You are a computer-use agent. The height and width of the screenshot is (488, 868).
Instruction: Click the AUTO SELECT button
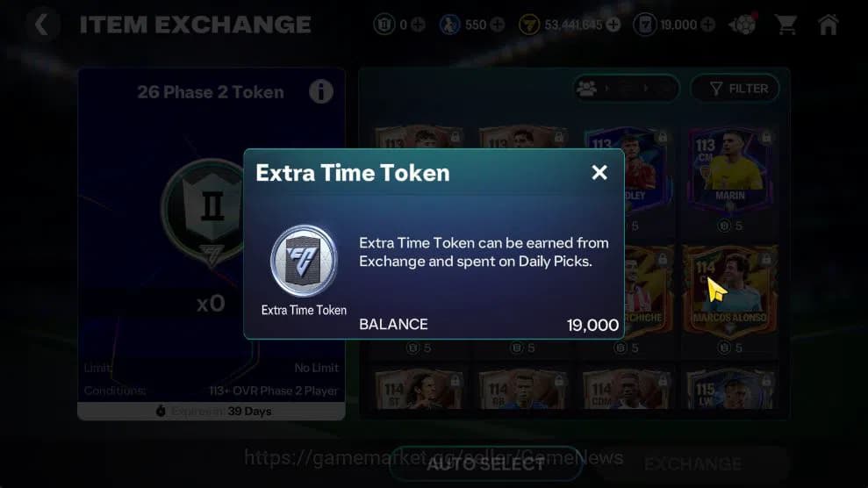tap(485, 463)
